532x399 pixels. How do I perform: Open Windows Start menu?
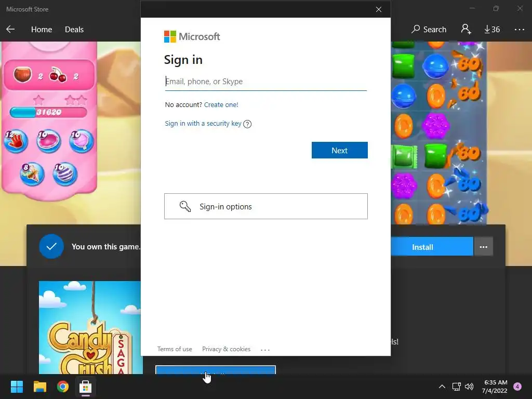click(x=17, y=387)
